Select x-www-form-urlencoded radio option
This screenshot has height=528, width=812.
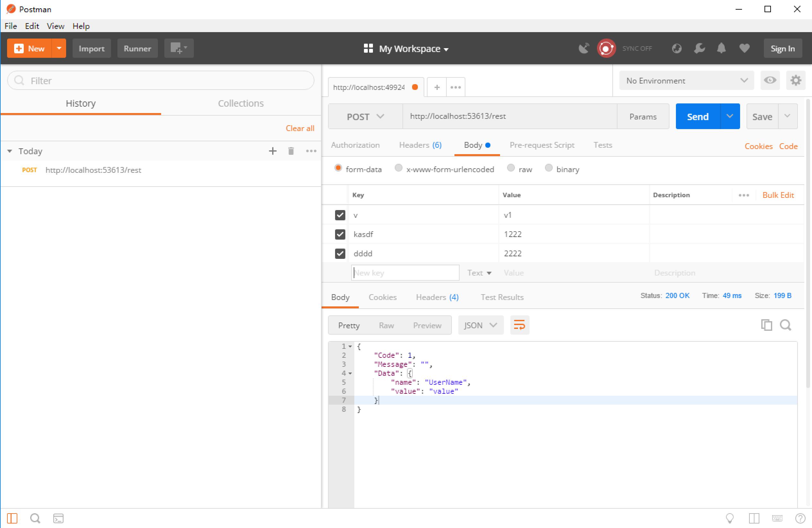[x=398, y=168]
